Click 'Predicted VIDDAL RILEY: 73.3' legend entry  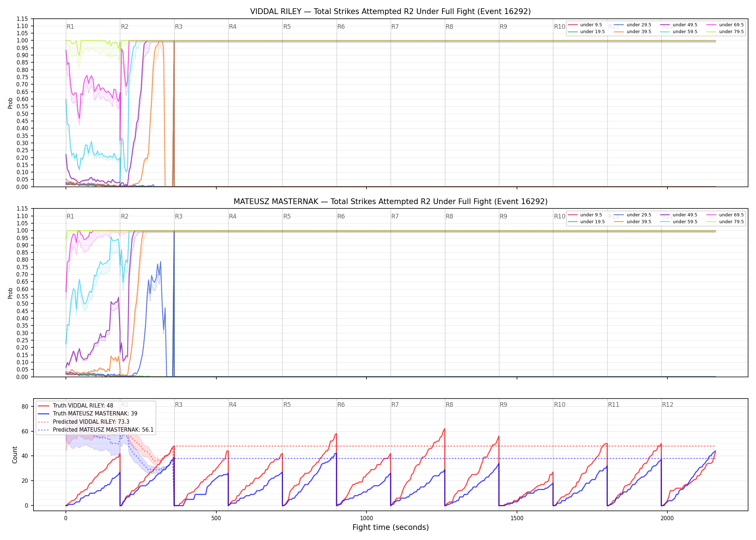point(84,422)
